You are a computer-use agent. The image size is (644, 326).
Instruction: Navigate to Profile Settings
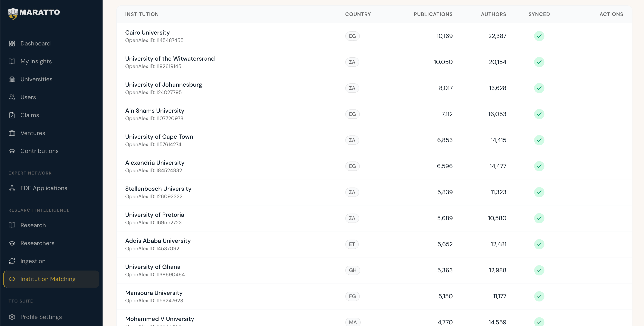point(41,317)
